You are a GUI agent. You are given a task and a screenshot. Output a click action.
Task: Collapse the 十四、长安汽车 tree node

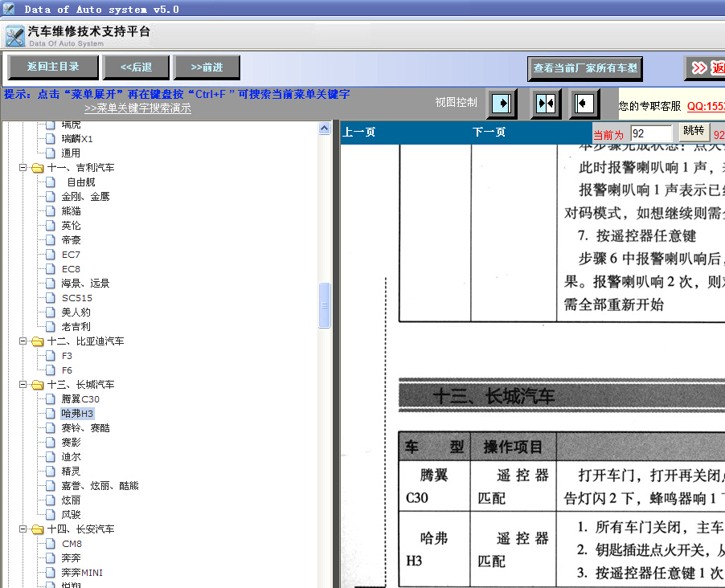point(23,529)
